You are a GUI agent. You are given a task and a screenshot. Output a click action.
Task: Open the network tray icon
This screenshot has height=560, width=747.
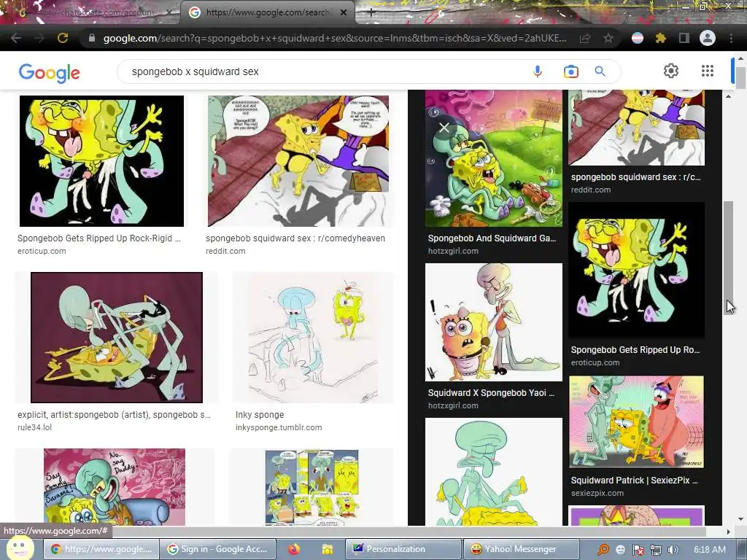coord(656,550)
